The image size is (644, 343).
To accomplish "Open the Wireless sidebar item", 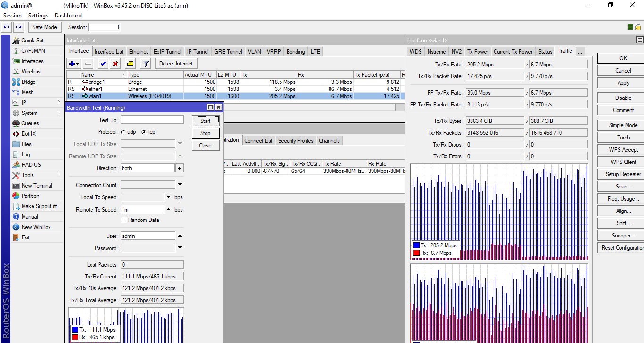I will pos(31,72).
